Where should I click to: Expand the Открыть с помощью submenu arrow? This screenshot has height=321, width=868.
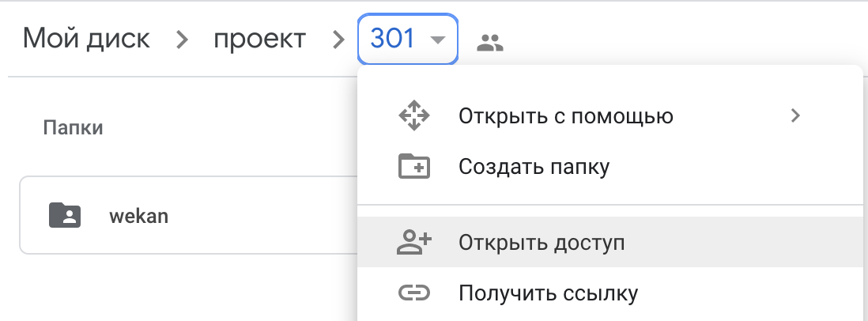[795, 117]
